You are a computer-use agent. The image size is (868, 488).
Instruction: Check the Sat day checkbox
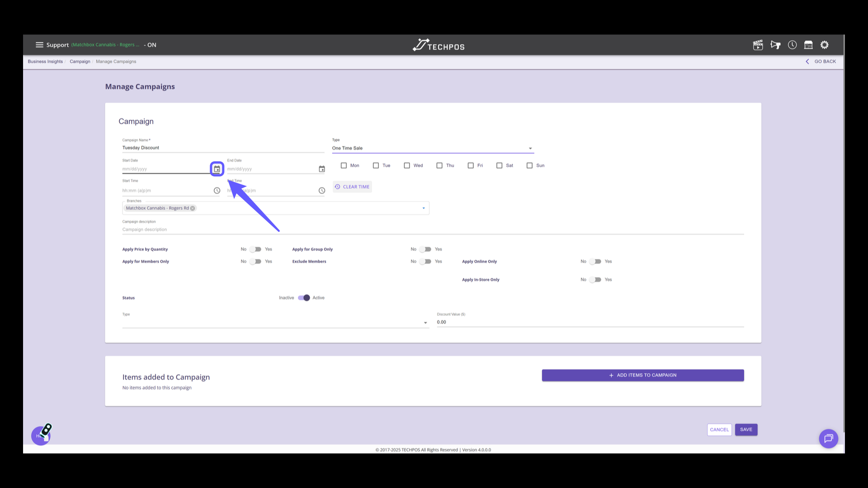(x=499, y=165)
